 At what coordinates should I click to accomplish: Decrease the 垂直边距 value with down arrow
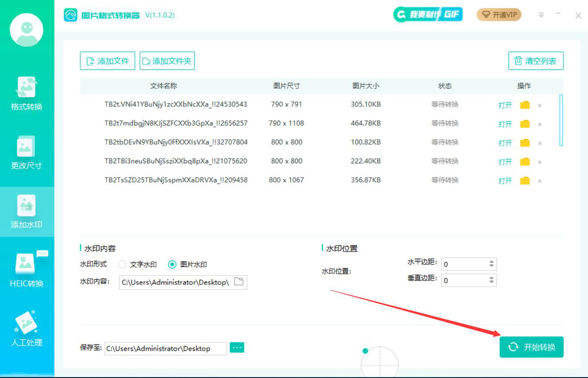click(x=491, y=282)
